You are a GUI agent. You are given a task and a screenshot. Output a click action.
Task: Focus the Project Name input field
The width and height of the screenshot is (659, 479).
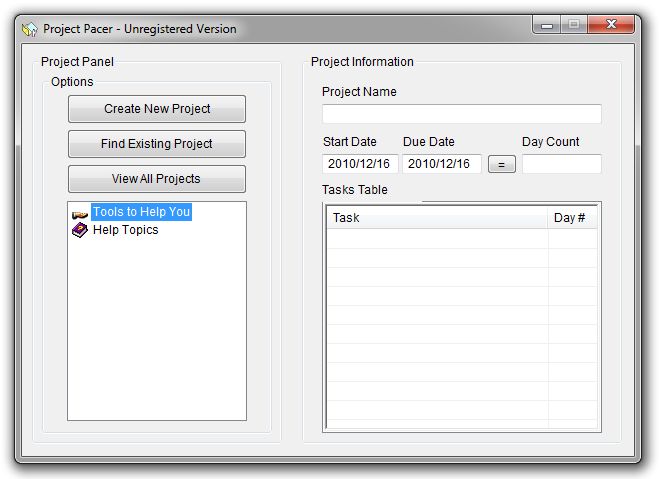click(461, 114)
